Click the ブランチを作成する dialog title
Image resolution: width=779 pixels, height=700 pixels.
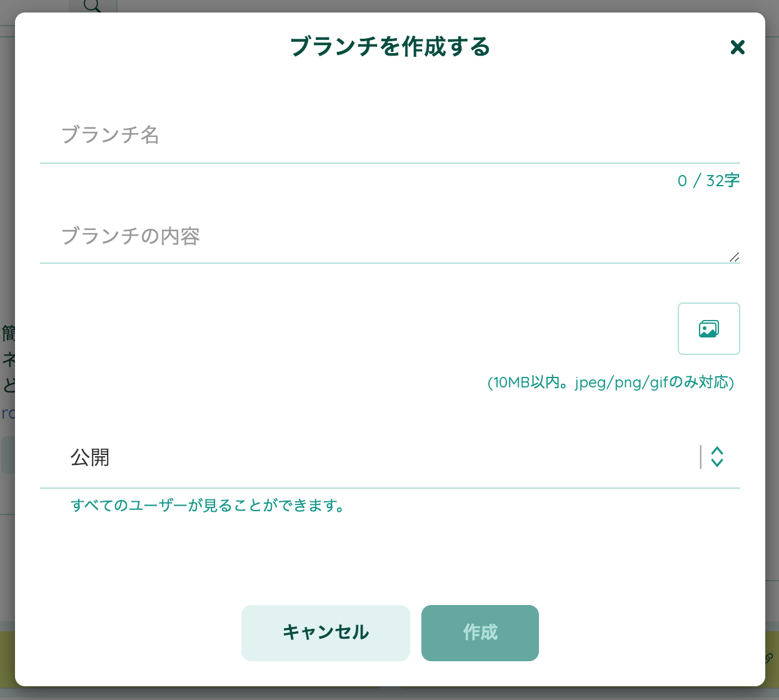(x=389, y=47)
